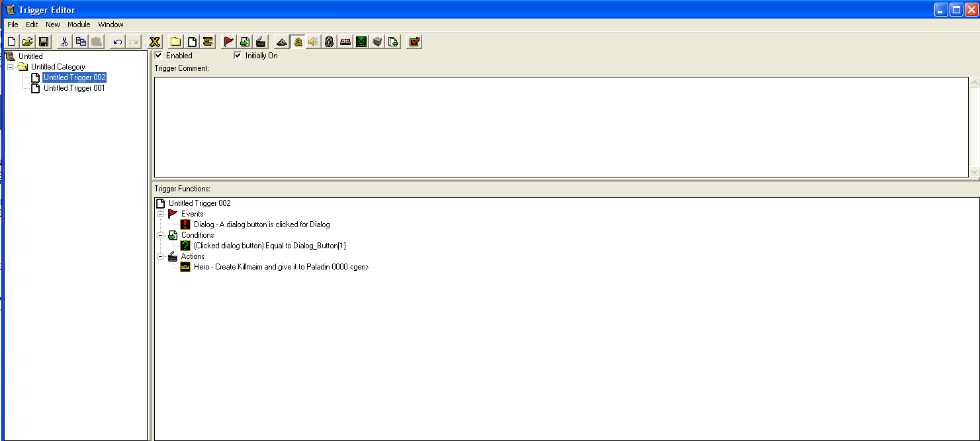Collapse the Events node
This screenshot has width=980, height=441.
pyautogui.click(x=160, y=214)
